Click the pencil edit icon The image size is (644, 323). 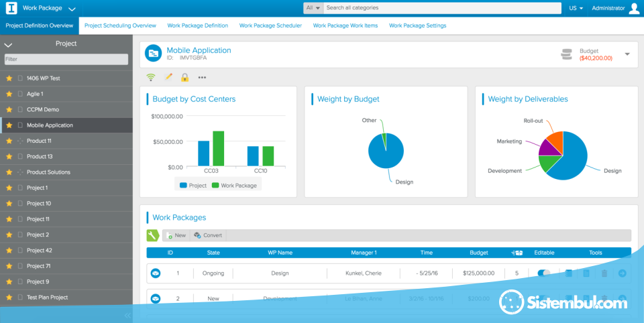pyautogui.click(x=168, y=77)
